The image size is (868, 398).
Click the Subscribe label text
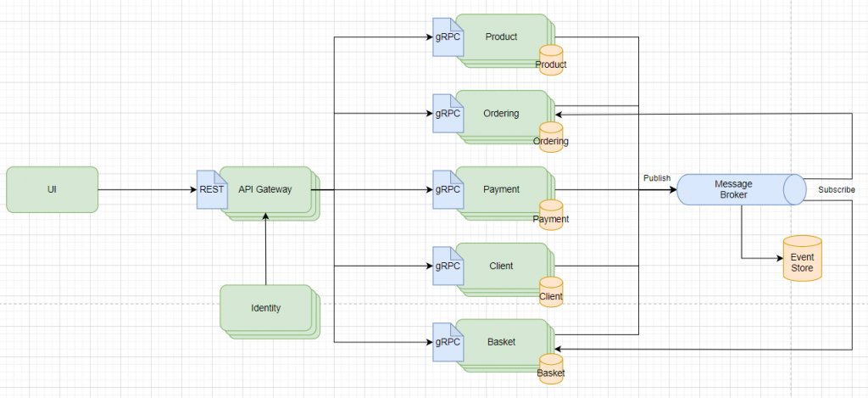click(837, 189)
